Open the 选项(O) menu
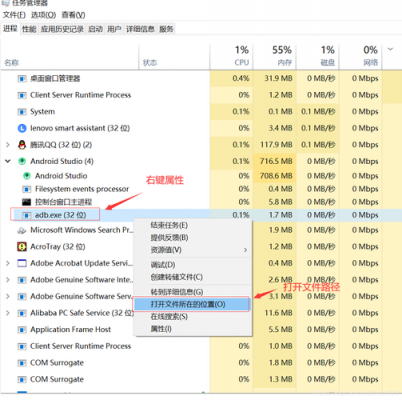This screenshot has width=402, height=400. tap(43, 15)
